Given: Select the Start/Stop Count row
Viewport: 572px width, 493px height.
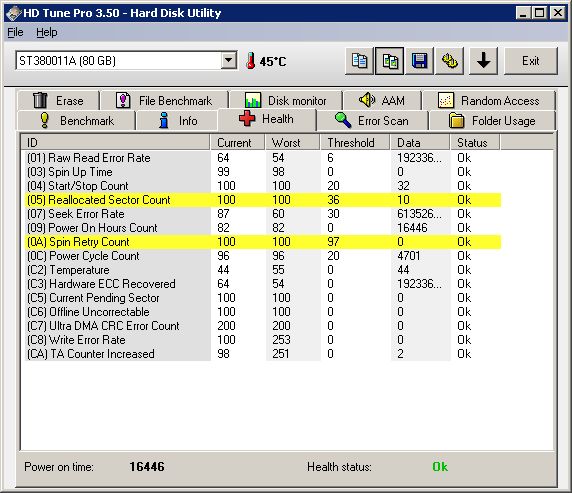Looking at the screenshot, I should pyautogui.click(x=263, y=186).
